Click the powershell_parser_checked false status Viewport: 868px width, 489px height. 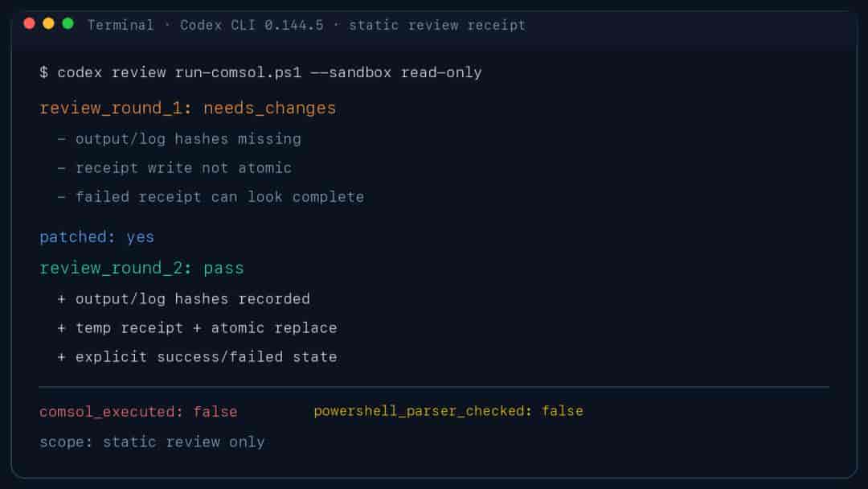[448, 411]
